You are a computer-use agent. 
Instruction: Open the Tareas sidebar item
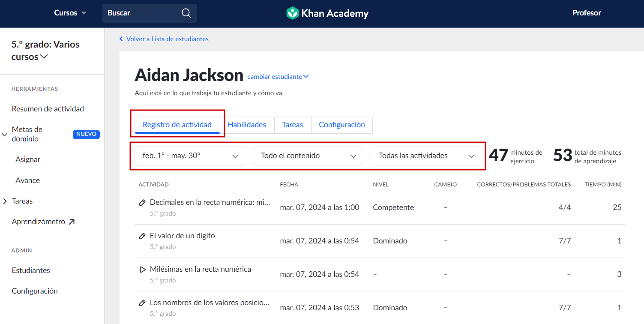tap(22, 201)
